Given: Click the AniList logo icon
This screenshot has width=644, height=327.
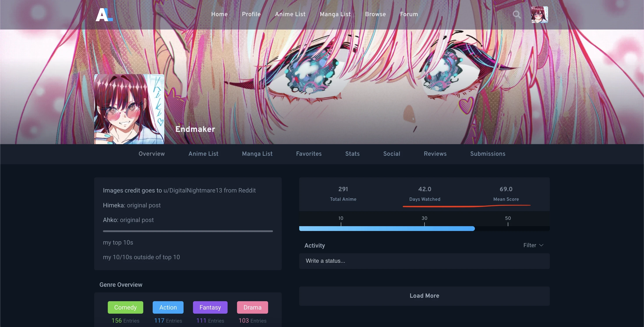Looking at the screenshot, I should point(104,15).
